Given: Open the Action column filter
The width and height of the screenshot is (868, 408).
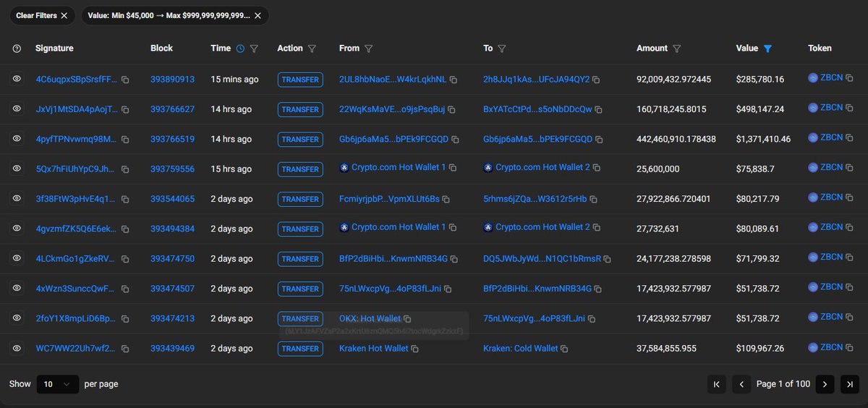Looking at the screenshot, I should pos(312,48).
